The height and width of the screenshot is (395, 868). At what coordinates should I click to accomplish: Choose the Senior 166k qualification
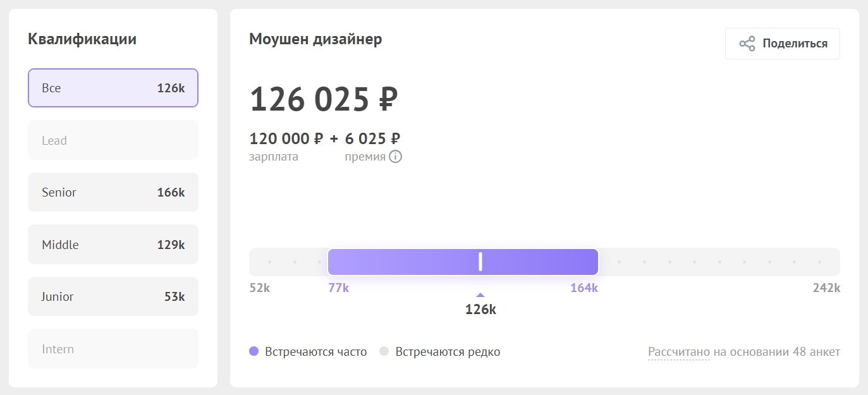point(113,192)
